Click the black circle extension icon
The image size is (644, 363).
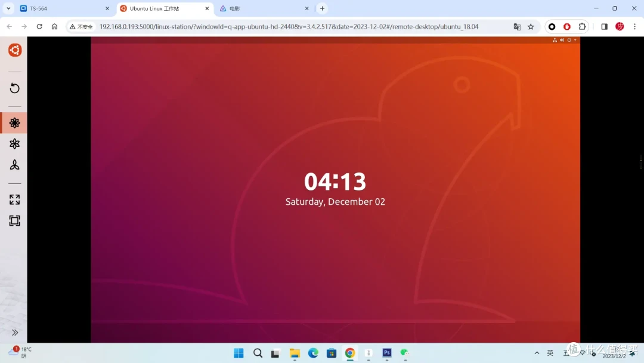pyautogui.click(x=552, y=27)
